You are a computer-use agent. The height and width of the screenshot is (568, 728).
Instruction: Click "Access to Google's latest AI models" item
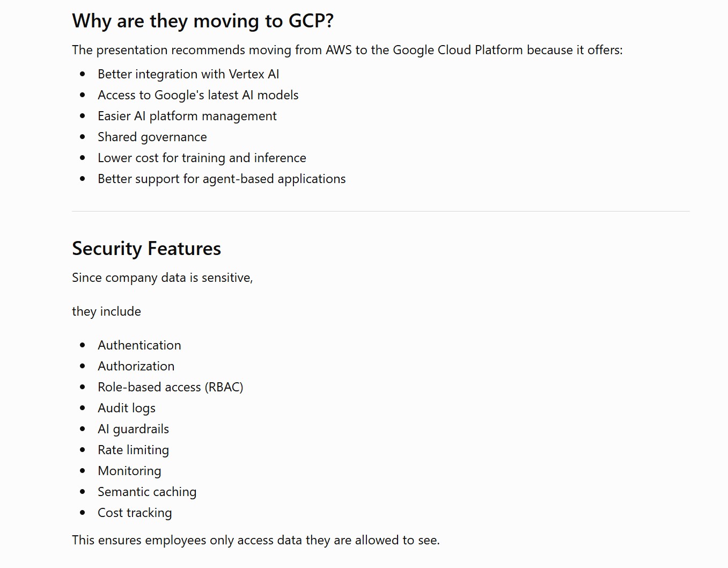click(x=198, y=95)
